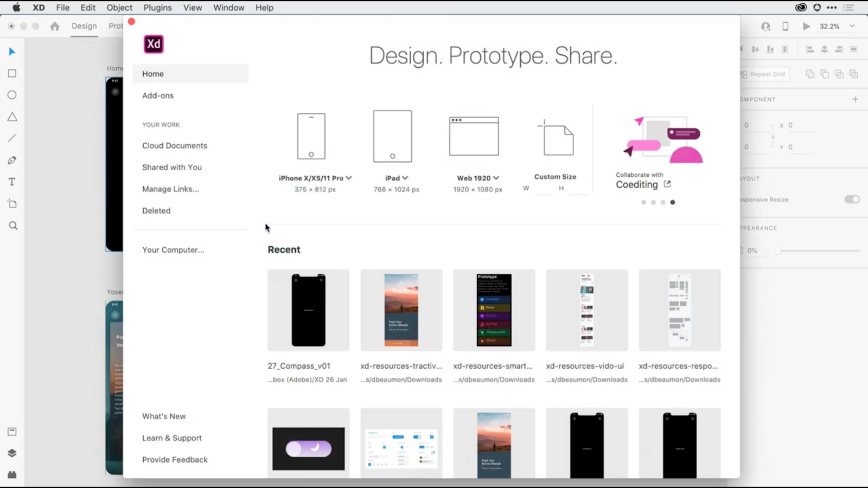Add a component with plus icon
The image size is (868, 488).
(855, 99)
